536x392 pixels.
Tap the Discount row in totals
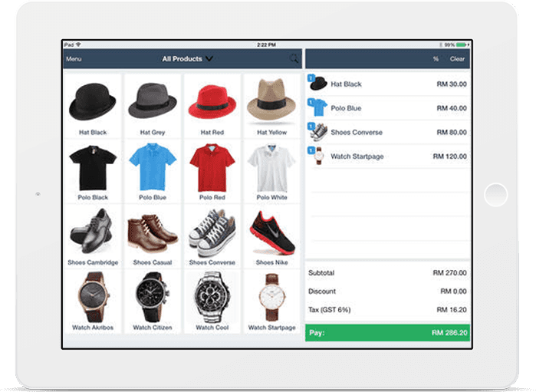[387, 292]
